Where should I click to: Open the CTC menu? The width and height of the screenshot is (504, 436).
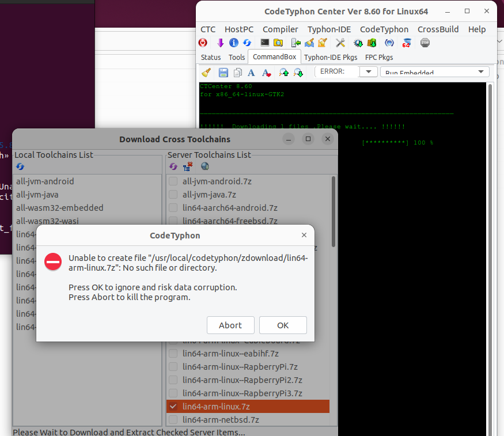point(208,29)
